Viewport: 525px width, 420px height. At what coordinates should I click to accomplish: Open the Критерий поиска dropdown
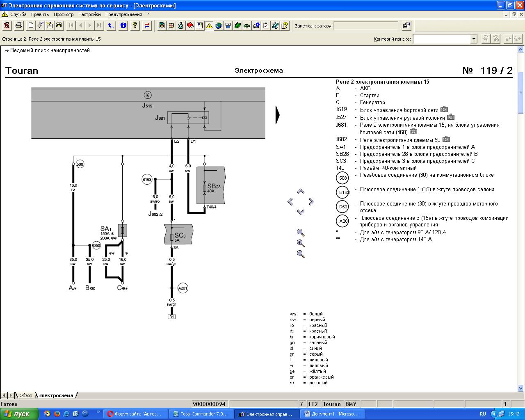[474, 39]
